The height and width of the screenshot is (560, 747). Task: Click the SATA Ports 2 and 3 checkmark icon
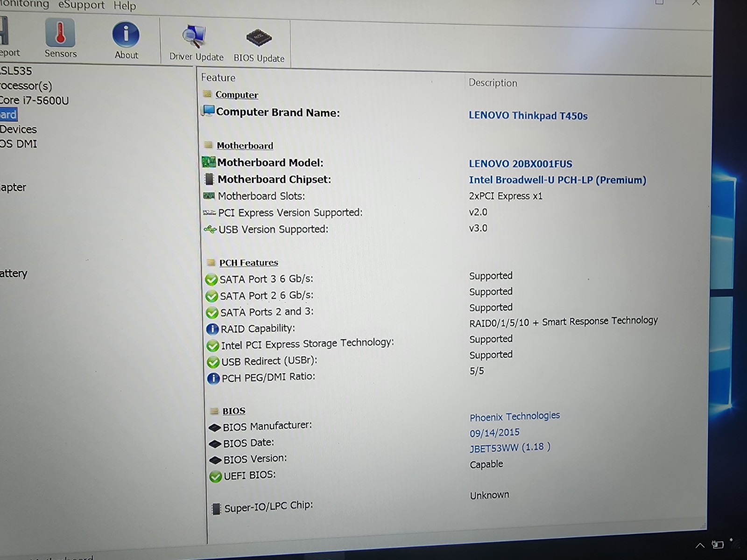[x=212, y=313]
